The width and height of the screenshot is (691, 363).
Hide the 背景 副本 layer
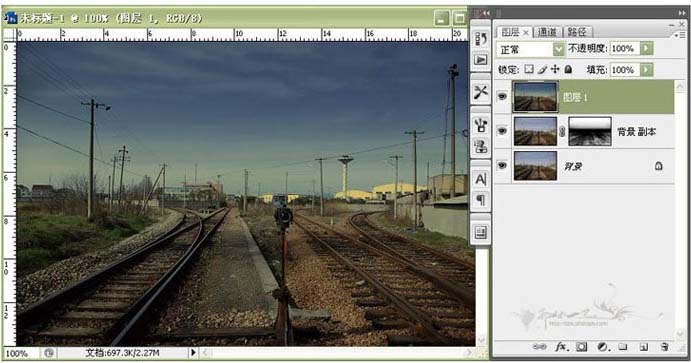click(x=502, y=131)
